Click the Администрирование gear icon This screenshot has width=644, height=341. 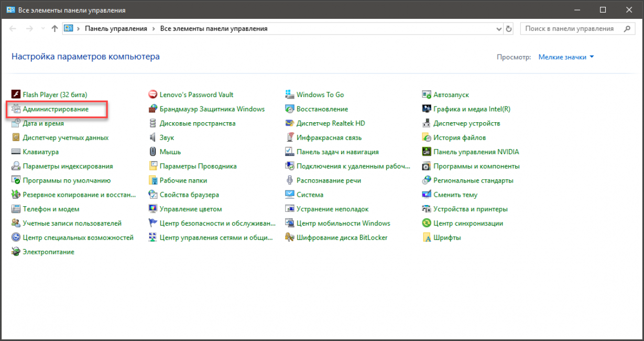coord(16,109)
